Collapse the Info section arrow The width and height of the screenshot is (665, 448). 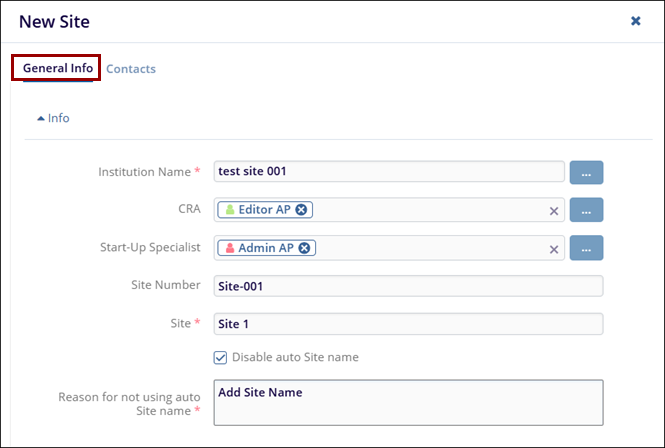[41, 118]
